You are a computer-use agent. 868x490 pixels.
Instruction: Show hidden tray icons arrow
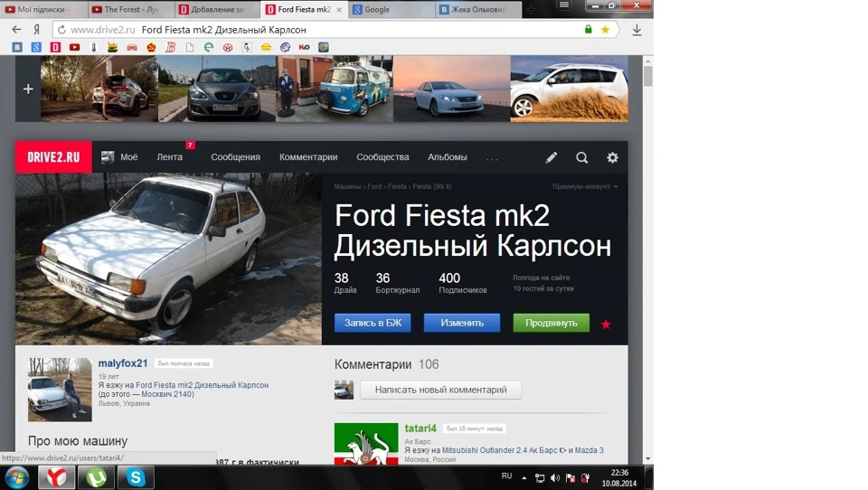click(x=524, y=478)
